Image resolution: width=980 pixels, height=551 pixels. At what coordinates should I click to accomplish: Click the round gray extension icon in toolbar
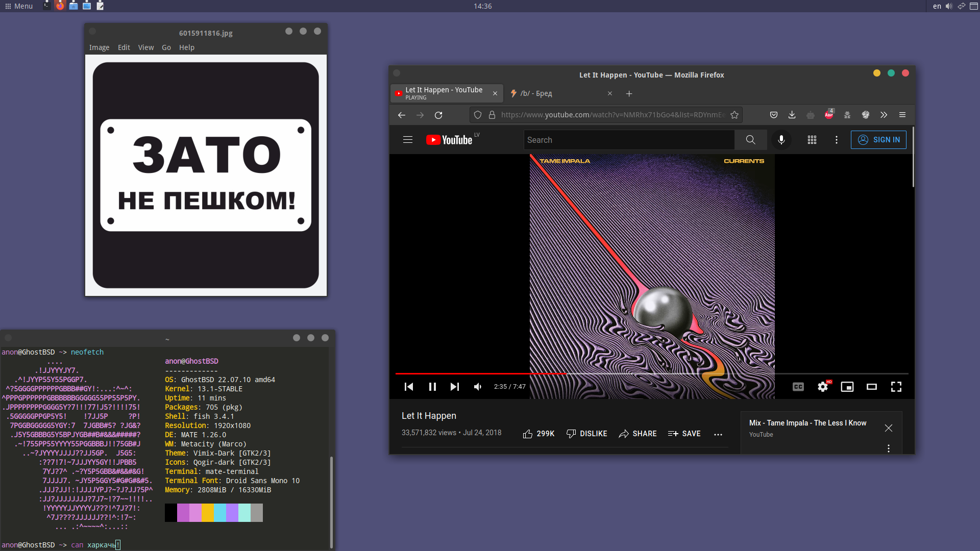click(x=866, y=115)
